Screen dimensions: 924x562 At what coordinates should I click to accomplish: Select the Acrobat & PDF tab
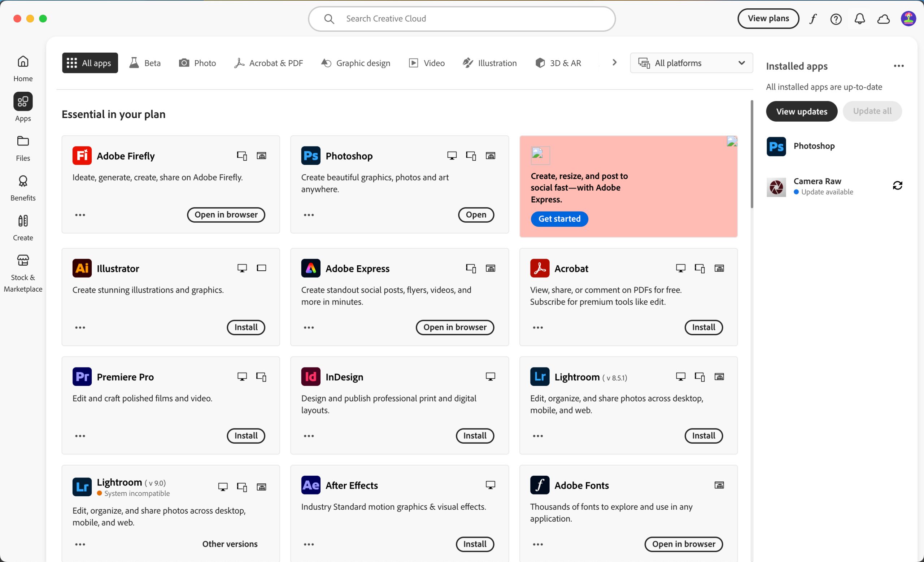tap(269, 63)
